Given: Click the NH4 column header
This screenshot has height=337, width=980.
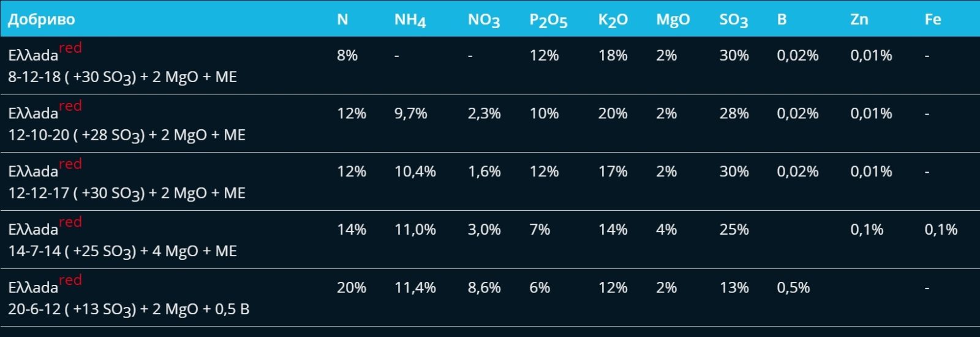Looking at the screenshot, I should [410, 20].
